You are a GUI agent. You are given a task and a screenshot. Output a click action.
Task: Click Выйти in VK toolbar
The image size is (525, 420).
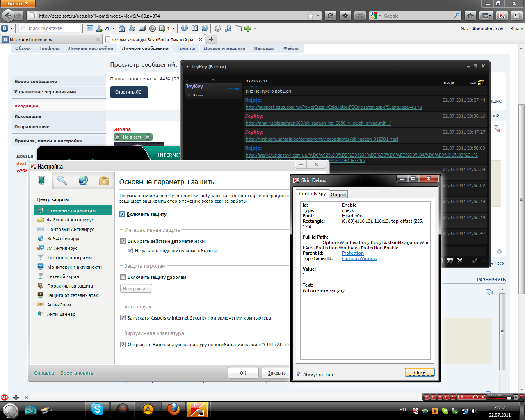[517, 29]
